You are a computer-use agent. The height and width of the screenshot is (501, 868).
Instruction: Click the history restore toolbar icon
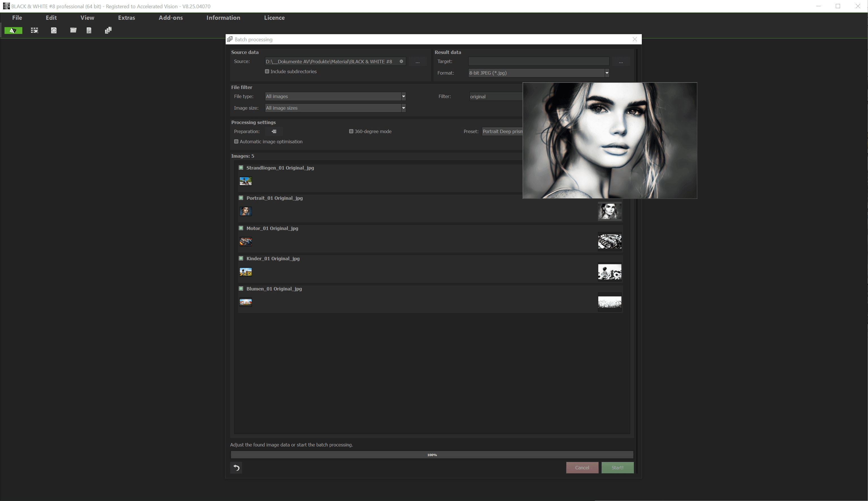tap(54, 30)
